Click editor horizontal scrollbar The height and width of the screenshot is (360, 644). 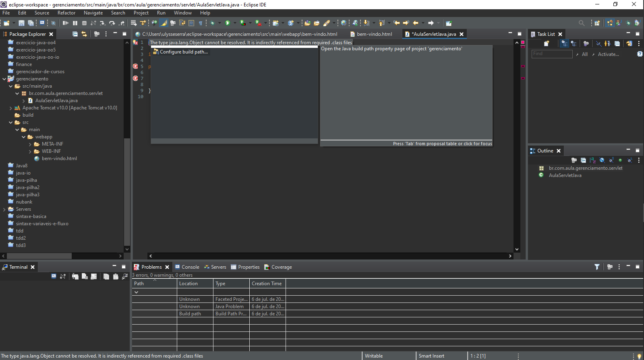[x=330, y=256]
